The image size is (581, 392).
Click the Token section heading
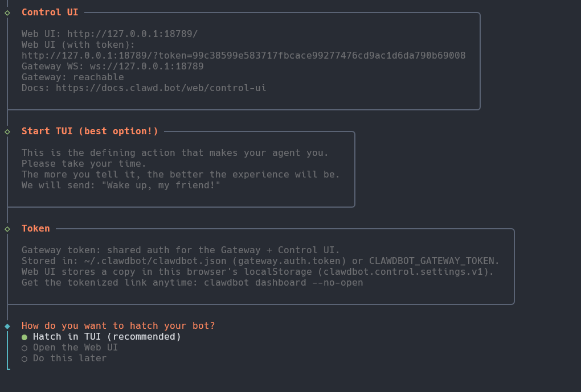36,229
